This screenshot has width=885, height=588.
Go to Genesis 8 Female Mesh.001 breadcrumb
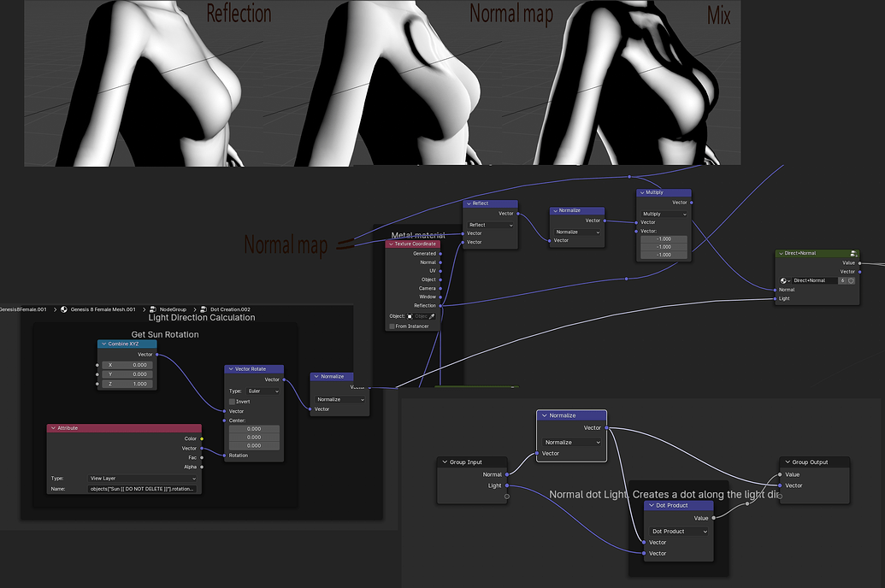[103, 309]
